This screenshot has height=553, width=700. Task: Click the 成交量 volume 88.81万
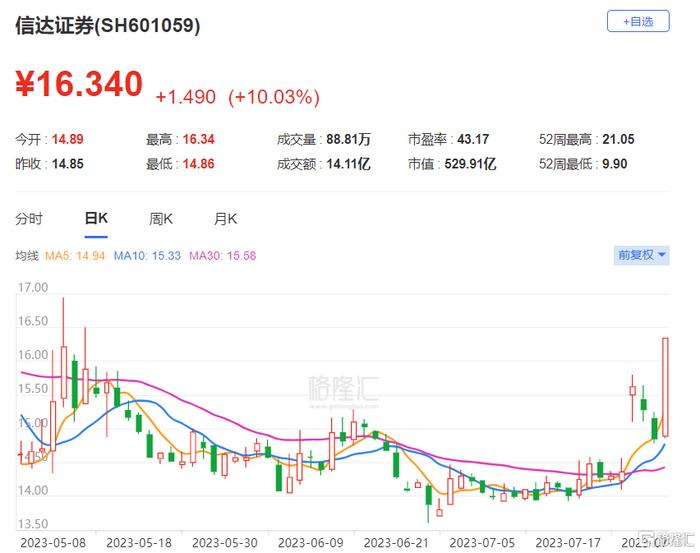349,139
